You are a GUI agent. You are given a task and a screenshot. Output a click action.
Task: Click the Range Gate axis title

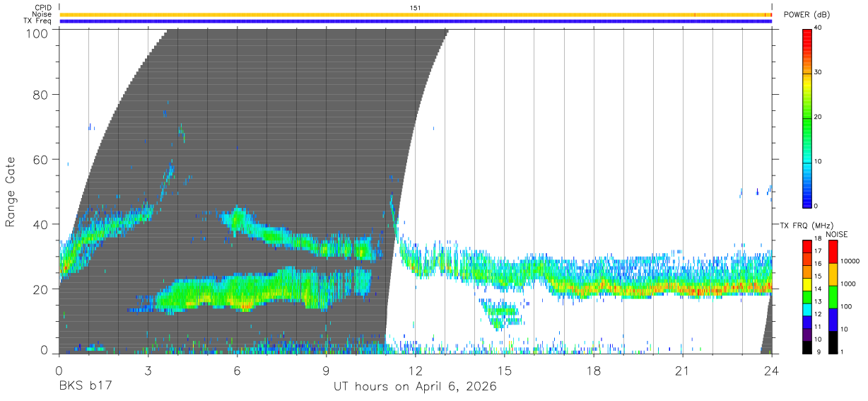tap(11, 192)
